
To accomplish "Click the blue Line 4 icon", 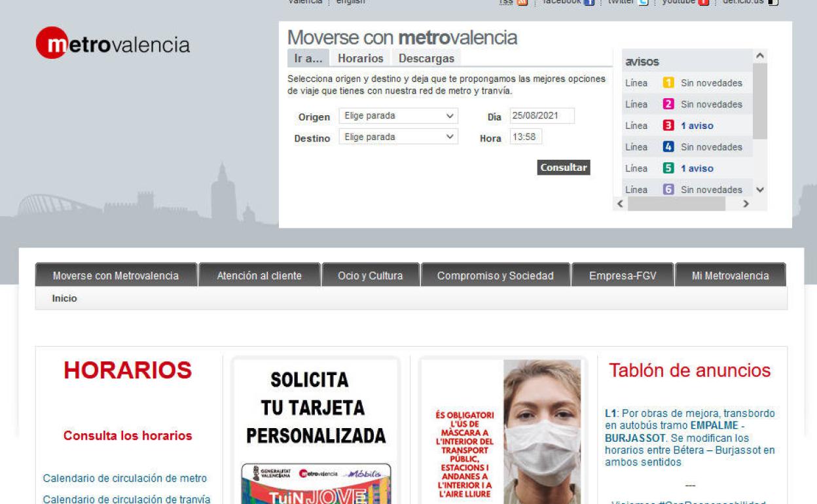I will pyautogui.click(x=668, y=147).
